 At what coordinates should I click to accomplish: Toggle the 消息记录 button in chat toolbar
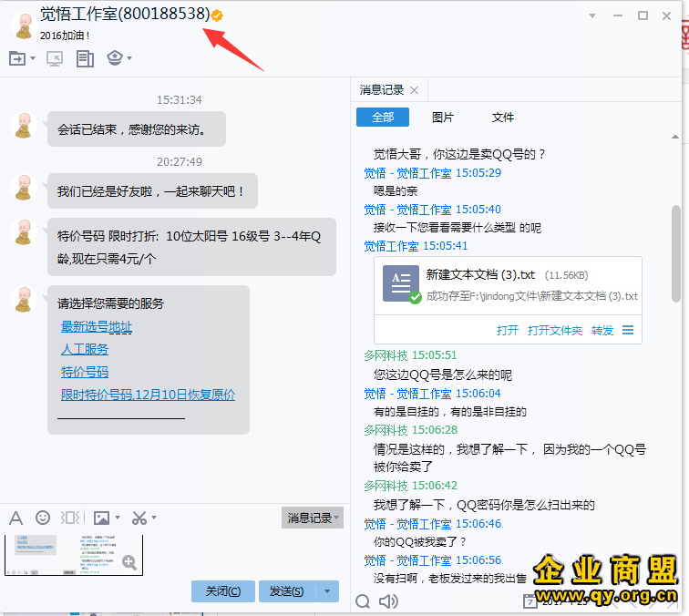tap(313, 518)
